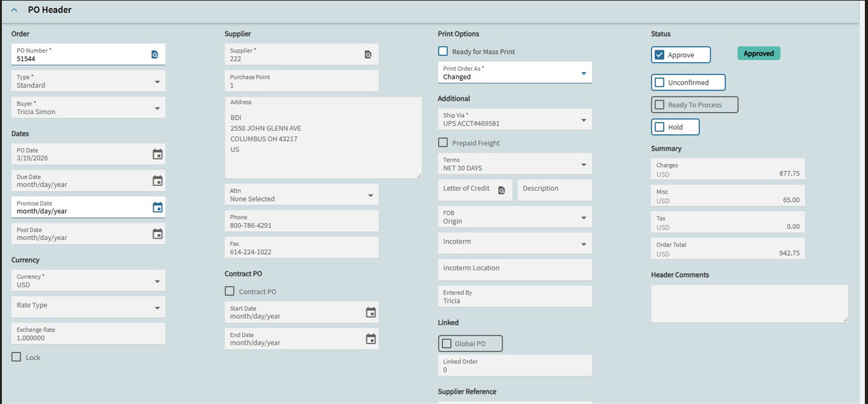Click the Approved status badge

pos(759,53)
